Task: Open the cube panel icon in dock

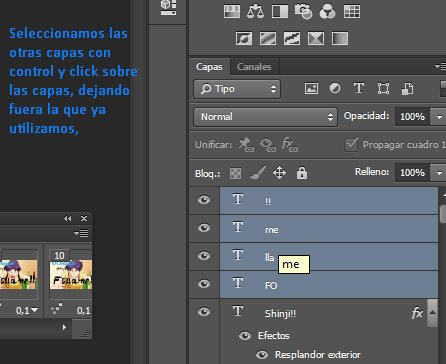Action: [168, 7]
